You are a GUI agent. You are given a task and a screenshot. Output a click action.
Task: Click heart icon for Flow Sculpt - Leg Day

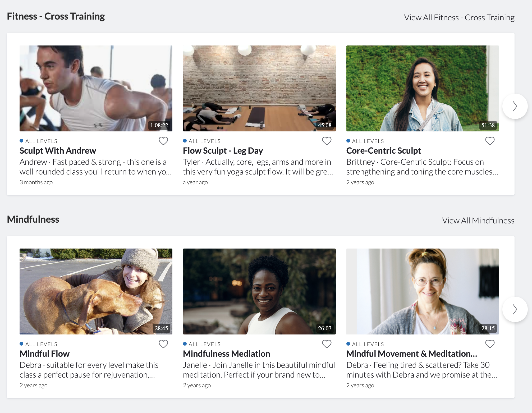(327, 141)
